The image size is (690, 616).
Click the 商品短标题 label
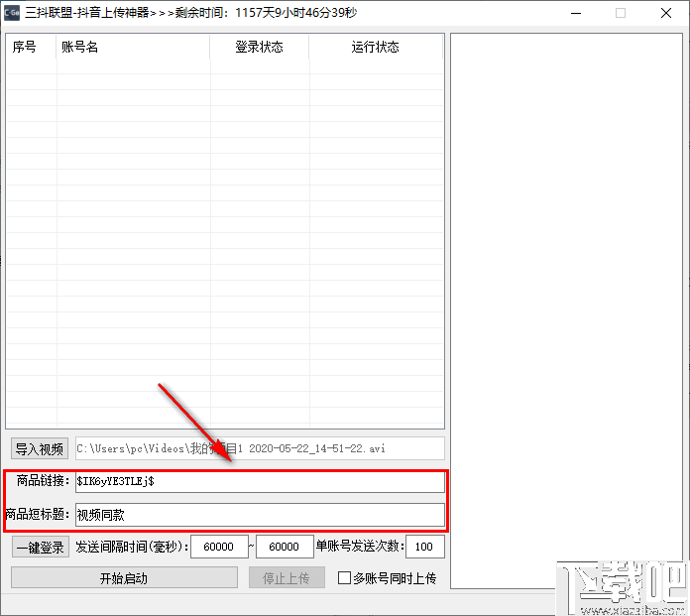(x=37, y=514)
